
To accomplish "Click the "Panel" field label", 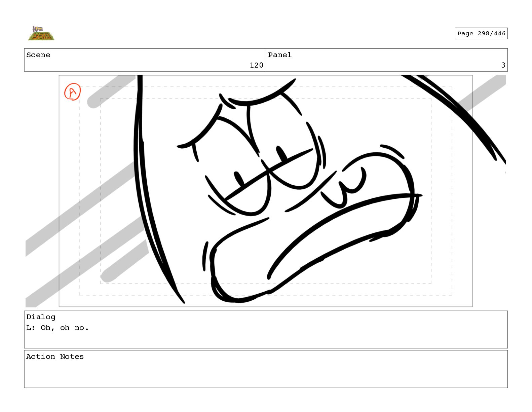I will [x=280, y=55].
